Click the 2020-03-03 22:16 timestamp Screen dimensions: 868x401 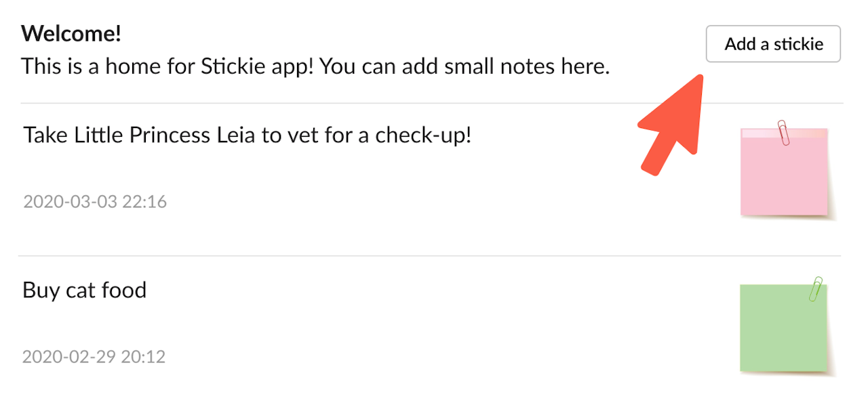click(95, 201)
